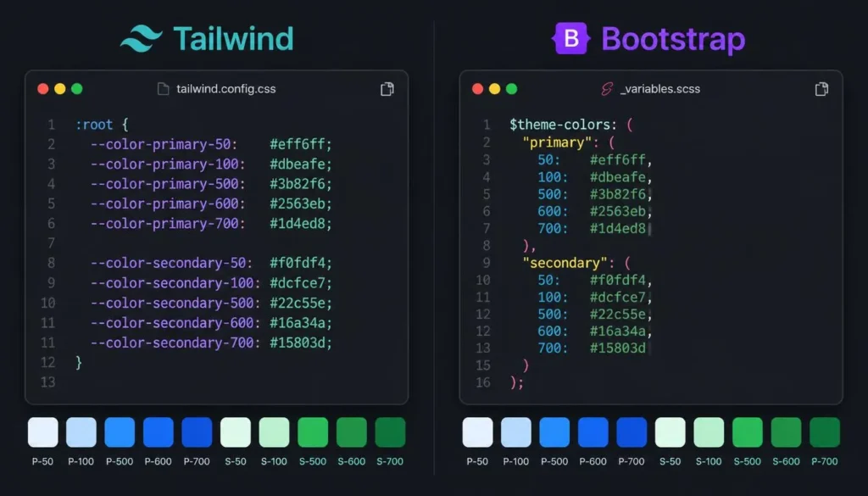Viewport: 868px width, 496px height.
Task: Choose the S-600 swatch under the Bootstrap panel
Action: point(786,432)
